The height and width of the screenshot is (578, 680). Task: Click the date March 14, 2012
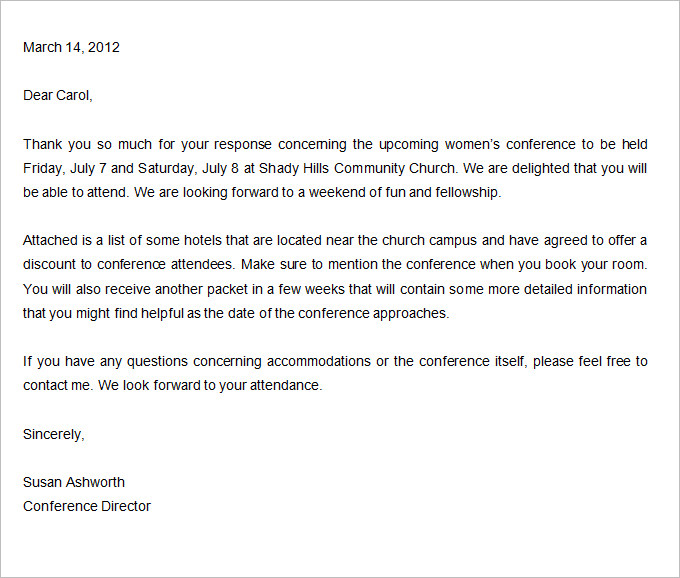click(x=71, y=47)
